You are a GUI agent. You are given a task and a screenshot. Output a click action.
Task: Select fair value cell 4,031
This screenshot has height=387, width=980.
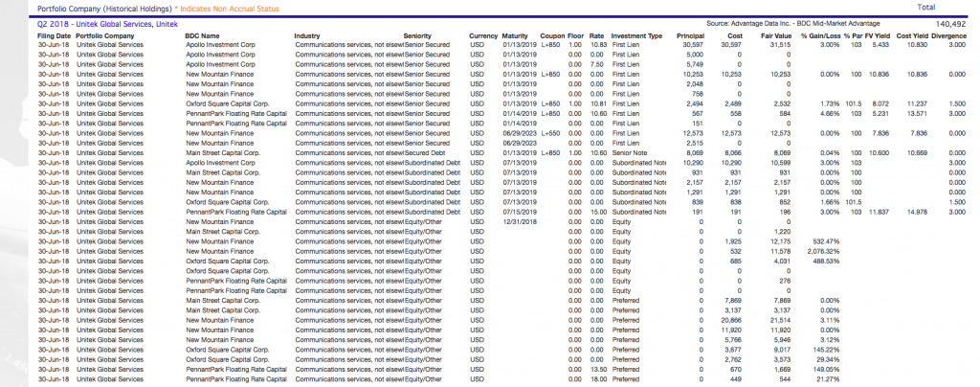pyautogui.click(x=783, y=261)
